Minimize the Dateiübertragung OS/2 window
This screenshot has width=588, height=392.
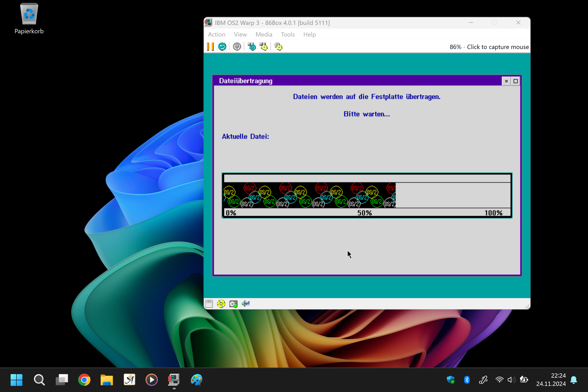(x=506, y=81)
